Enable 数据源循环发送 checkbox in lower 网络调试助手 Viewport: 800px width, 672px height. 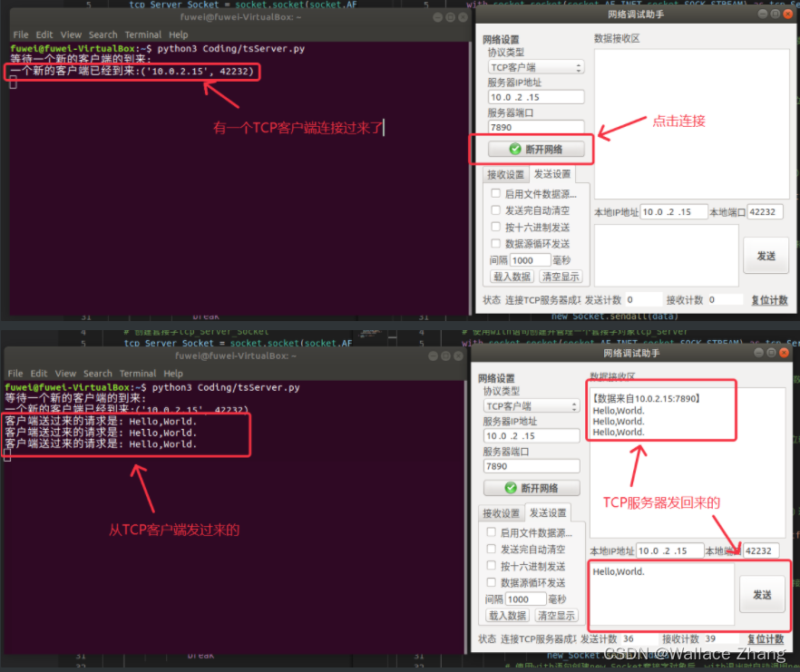coord(491,582)
